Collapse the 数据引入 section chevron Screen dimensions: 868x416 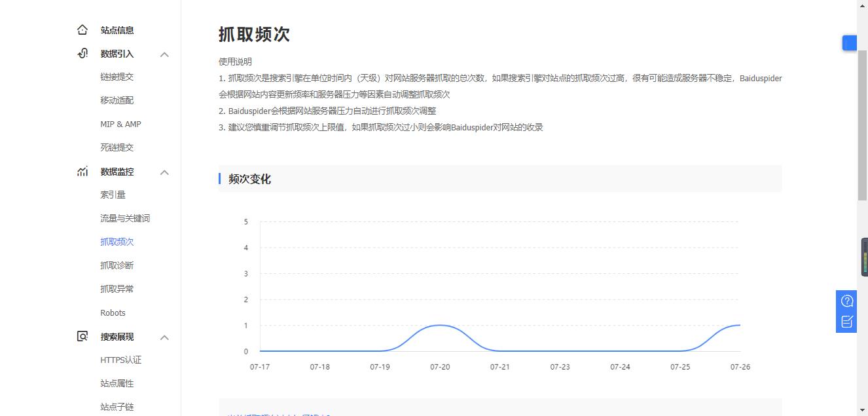click(x=164, y=54)
